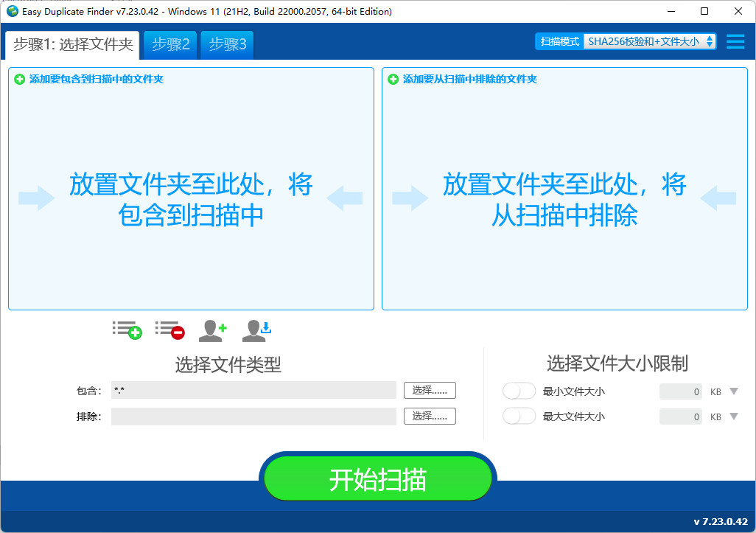Image resolution: width=756 pixels, height=533 pixels.
Task: Click the 包含 file type input field
Action: [x=253, y=390]
